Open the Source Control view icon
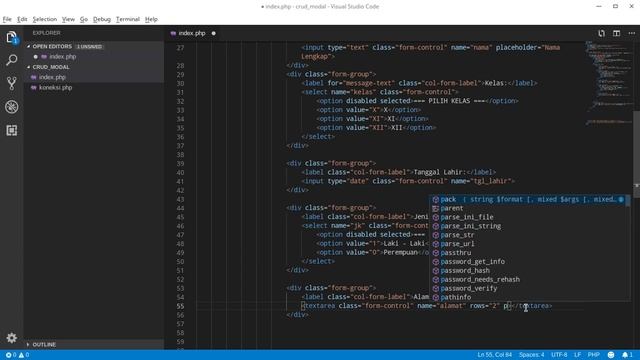 (x=11, y=83)
